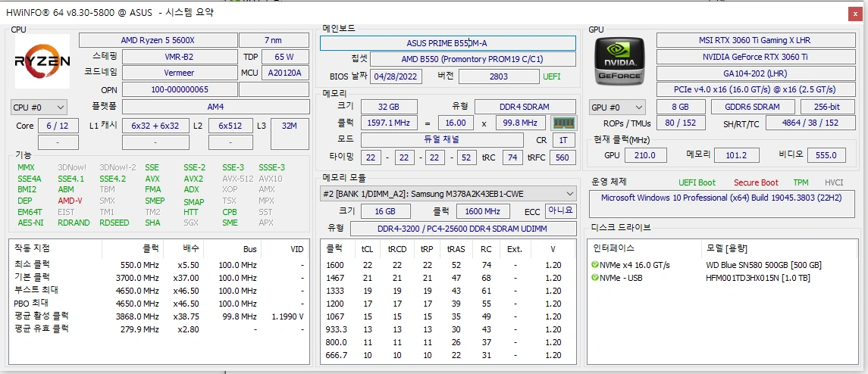Open the CPU #0 selector dropdown
The height and width of the screenshot is (374, 868).
click(39, 107)
